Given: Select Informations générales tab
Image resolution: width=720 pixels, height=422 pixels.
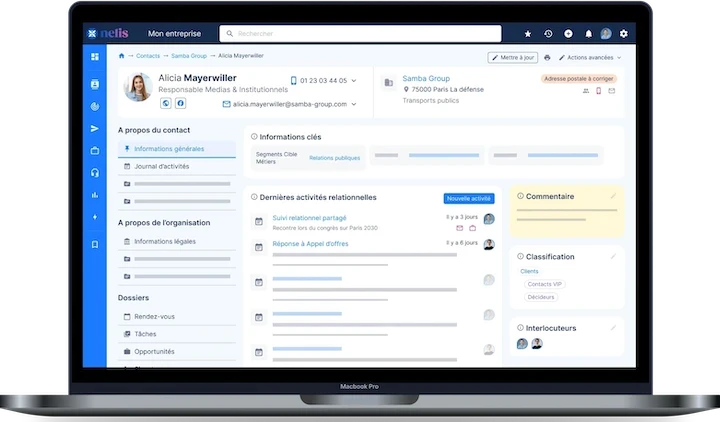Looking at the screenshot, I should 177,149.
